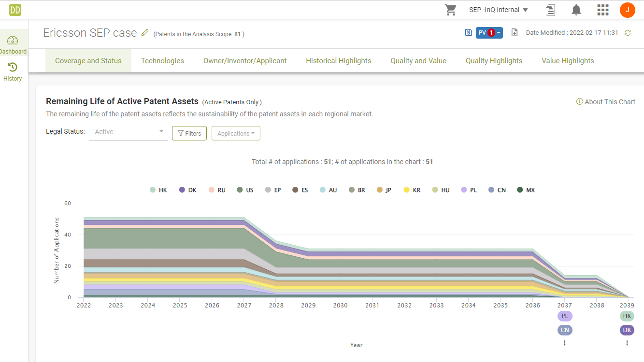Edit the Ericsson SEP case title
644x362 pixels.
click(x=145, y=33)
